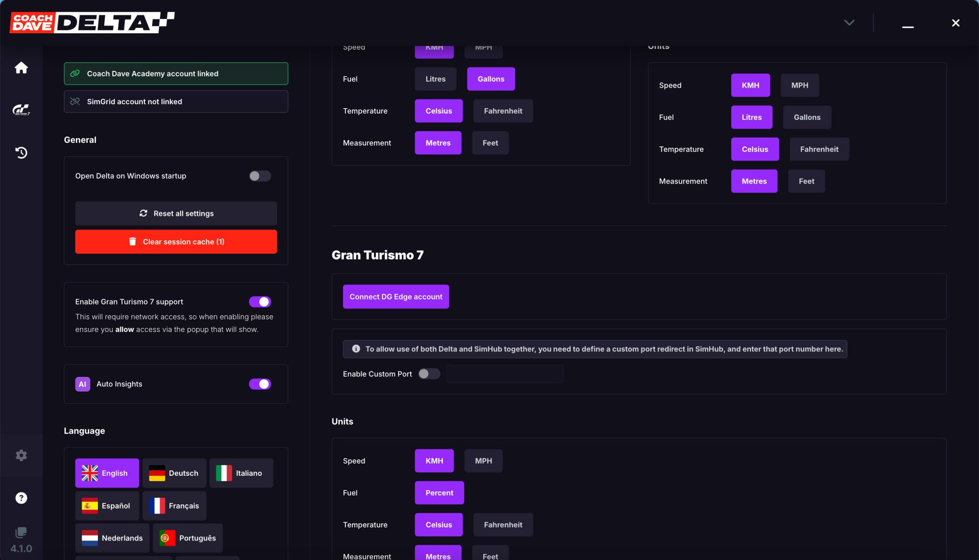
Task: Select MPH speed in the right units panel
Action: point(799,85)
